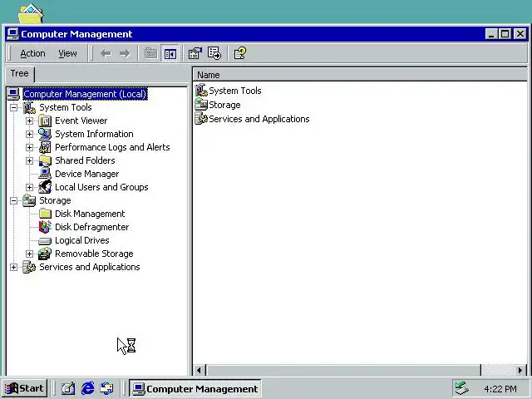Select Event Viewer text in tree
Viewport: 532px width, 399px height.
81,121
